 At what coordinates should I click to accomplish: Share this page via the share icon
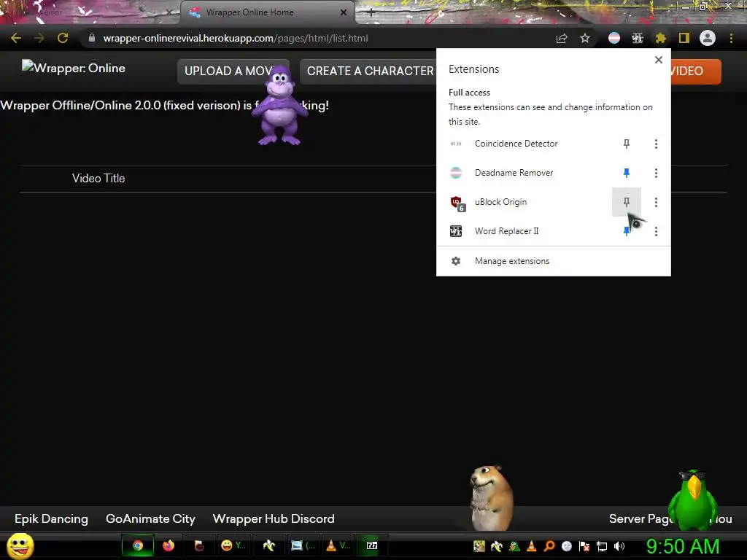pos(562,38)
